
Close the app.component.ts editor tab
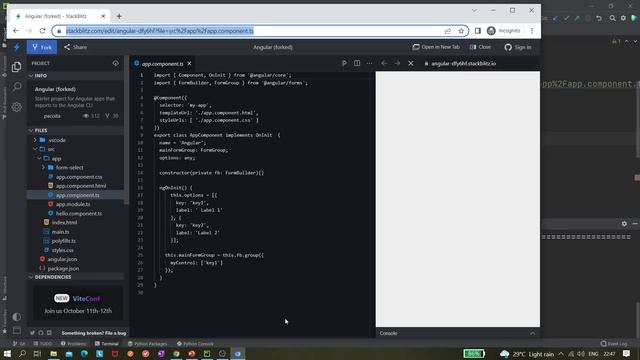pyautogui.click(x=189, y=64)
